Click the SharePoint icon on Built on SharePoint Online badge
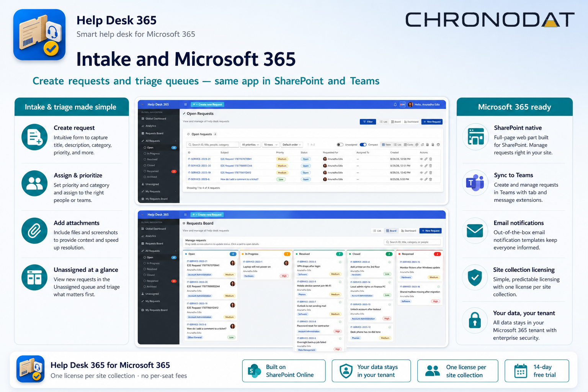 click(x=254, y=371)
